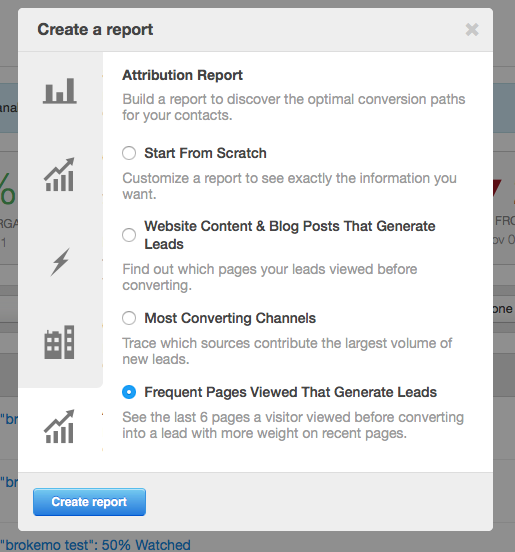Click the Start From Scratch label
This screenshot has width=515, height=552.
tap(205, 153)
